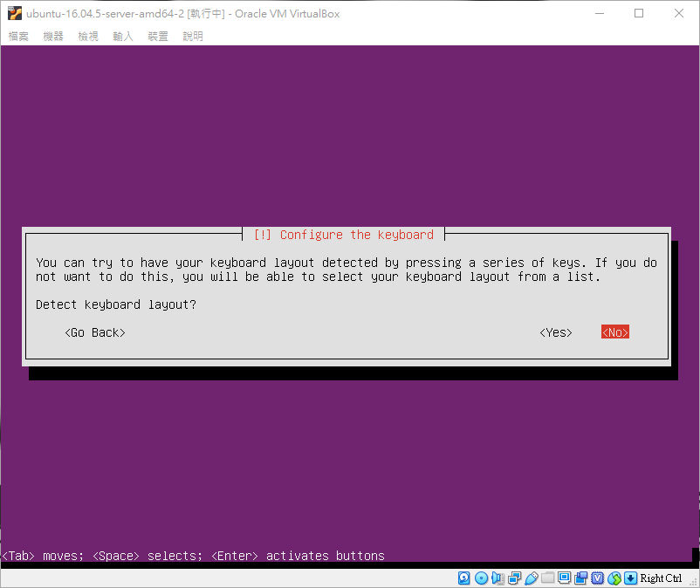Minimize the VirtualBox window

coord(600,13)
